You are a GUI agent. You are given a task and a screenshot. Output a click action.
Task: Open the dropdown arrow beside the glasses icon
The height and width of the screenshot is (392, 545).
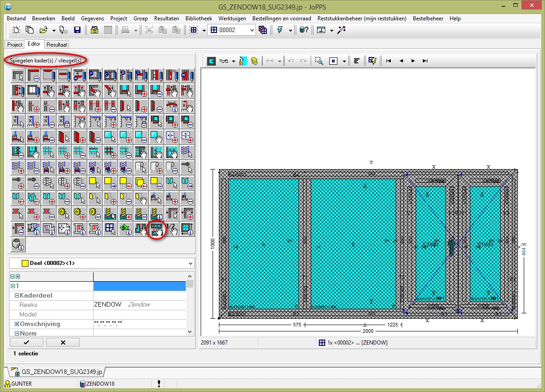[x=234, y=61]
